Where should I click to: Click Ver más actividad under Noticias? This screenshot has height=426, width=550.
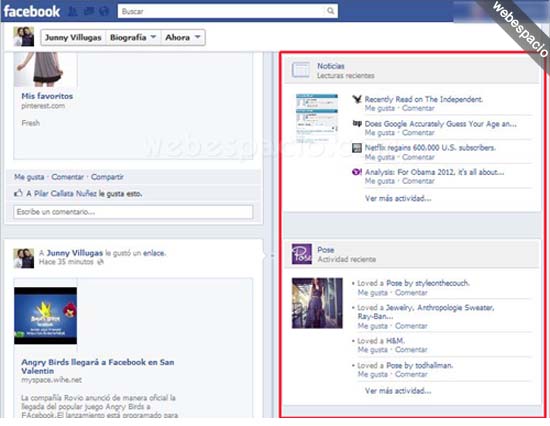pos(398,198)
